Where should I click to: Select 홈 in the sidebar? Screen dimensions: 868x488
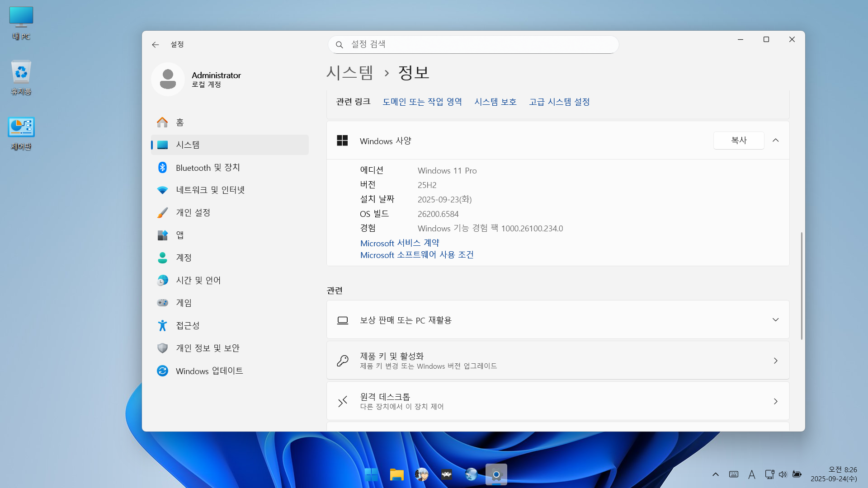tap(179, 122)
